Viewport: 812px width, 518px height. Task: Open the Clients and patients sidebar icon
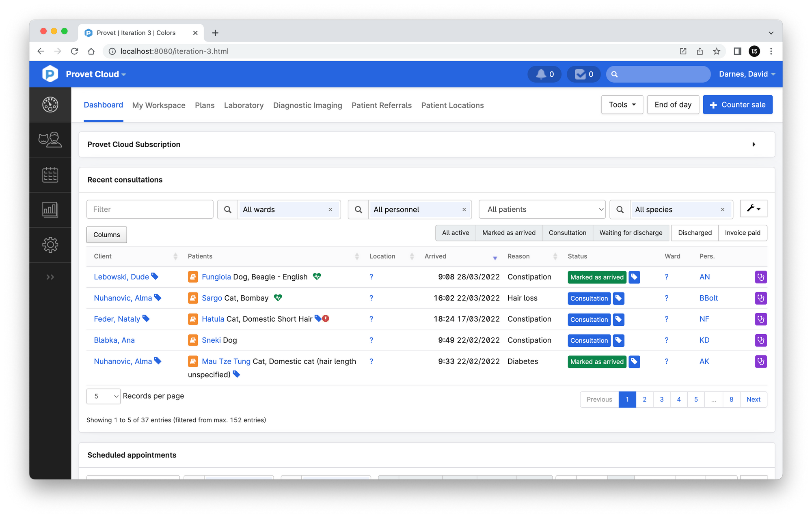[x=50, y=140]
